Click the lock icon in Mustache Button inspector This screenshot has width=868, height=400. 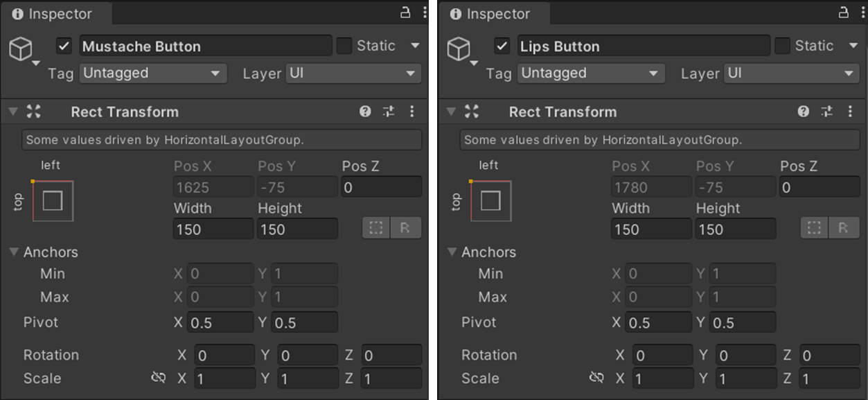(405, 13)
